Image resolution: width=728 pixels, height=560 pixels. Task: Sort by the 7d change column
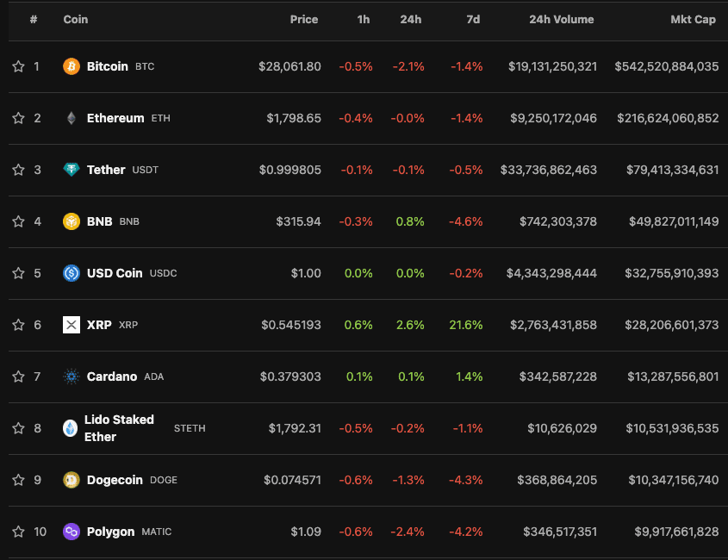473,20
